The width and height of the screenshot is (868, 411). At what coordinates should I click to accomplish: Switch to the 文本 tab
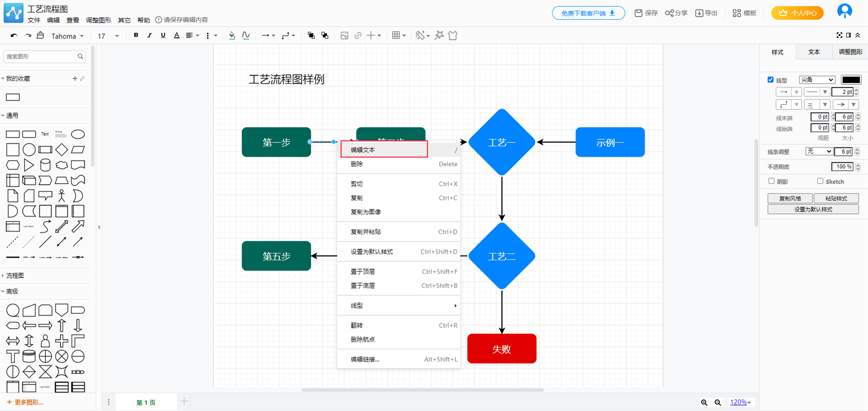pyautogui.click(x=814, y=52)
